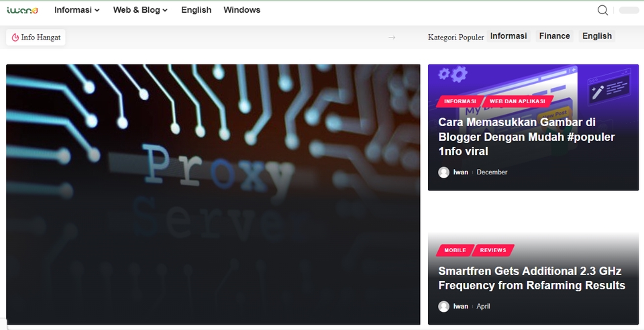Click the April date text
The image size is (644, 330).
click(483, 307)
